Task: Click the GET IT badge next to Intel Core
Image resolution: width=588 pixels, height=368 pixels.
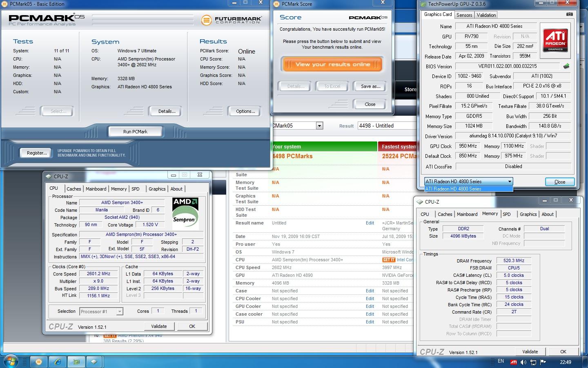Action: click(x=389, y=260)
